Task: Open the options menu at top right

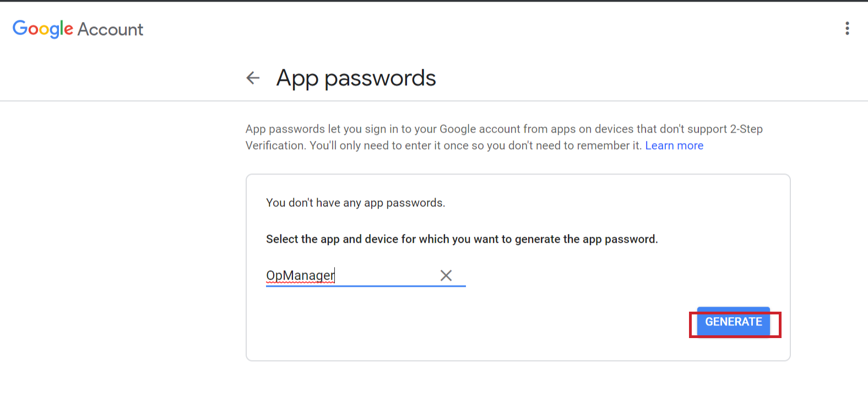Action: tap(847, 29)
